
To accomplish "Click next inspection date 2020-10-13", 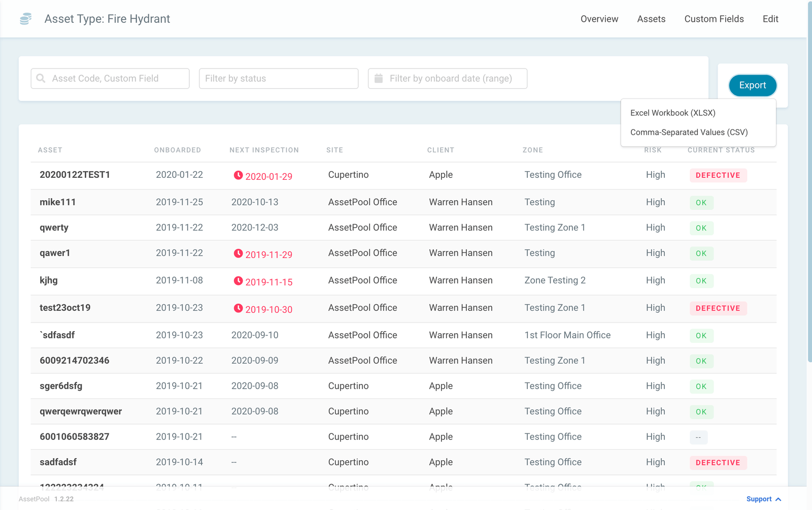I will click(x=255, y=202).
